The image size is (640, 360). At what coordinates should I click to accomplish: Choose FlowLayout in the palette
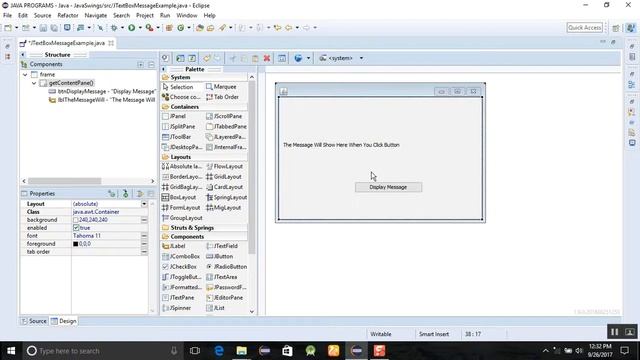coord(224,167)
